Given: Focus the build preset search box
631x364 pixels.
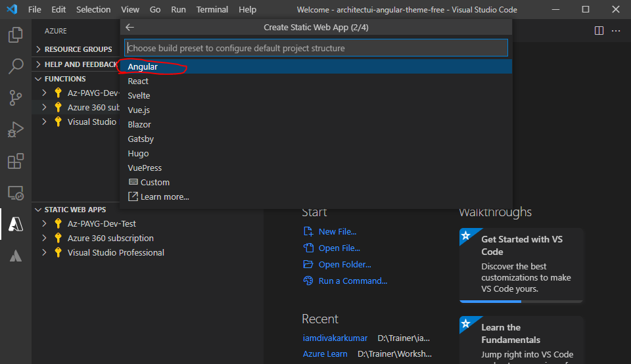Looking at the screenshot, I should [x=316, y=48].
